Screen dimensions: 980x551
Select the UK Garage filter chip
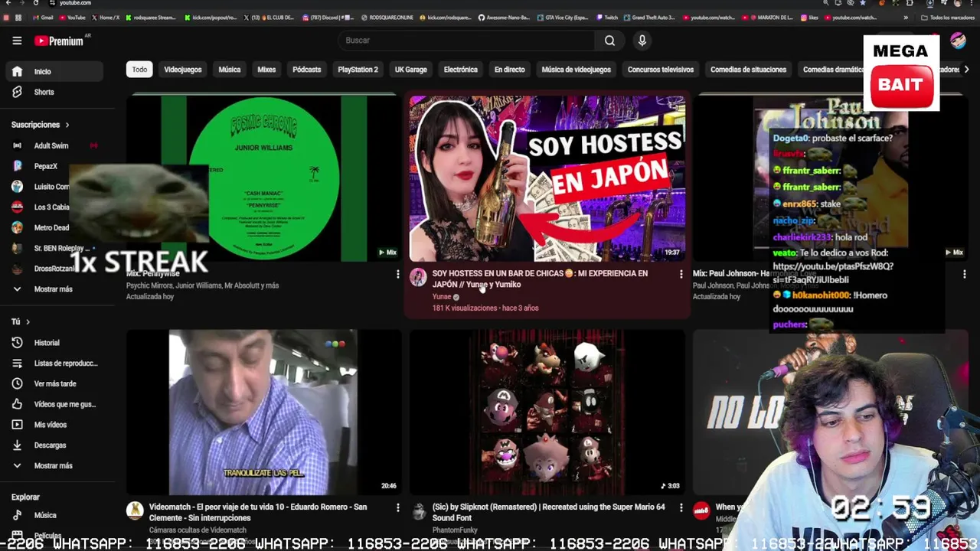(x=411, y=70)
